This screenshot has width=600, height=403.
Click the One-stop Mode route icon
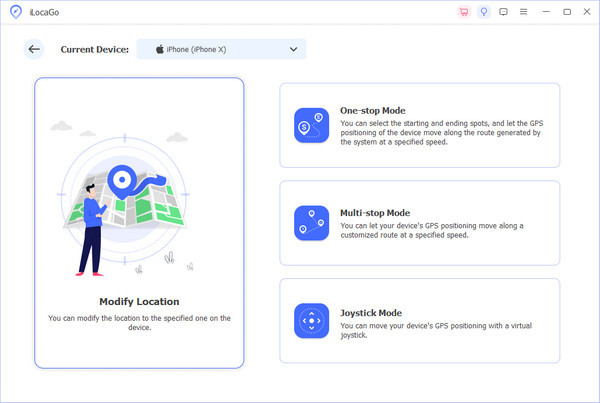tap(311, 125)
